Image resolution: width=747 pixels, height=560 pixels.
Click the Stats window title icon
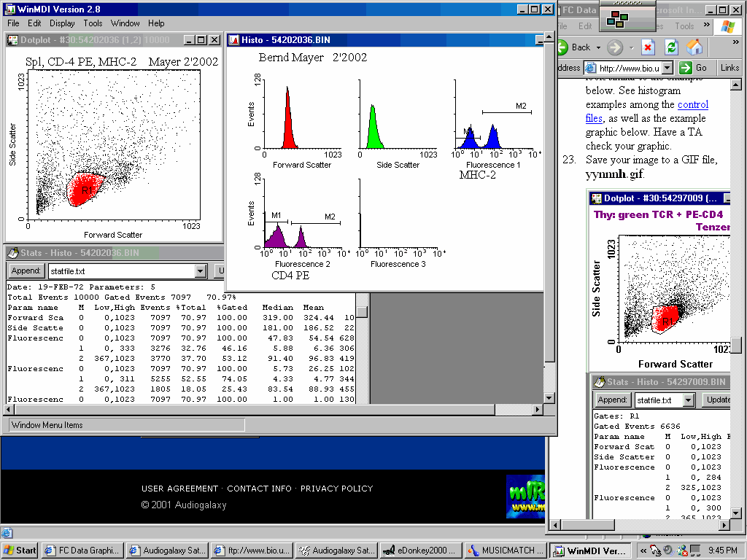click(x=13, y=253)
